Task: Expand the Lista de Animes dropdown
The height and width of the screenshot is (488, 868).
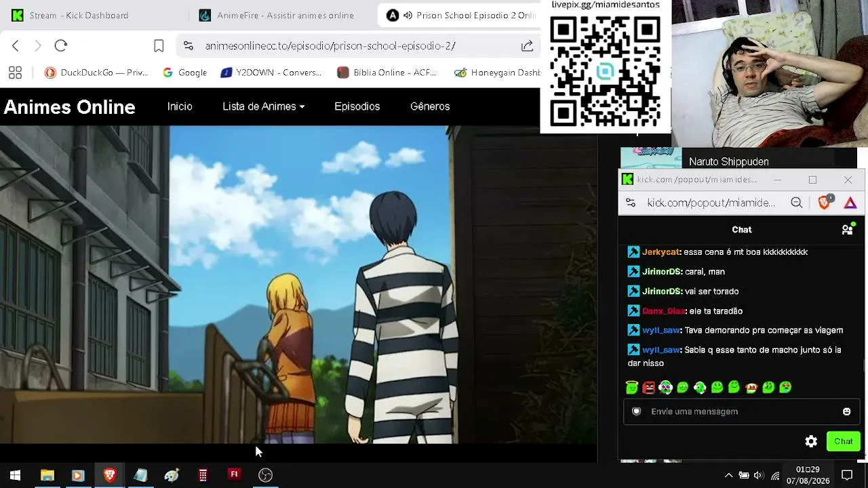Action: coord(264,106)
